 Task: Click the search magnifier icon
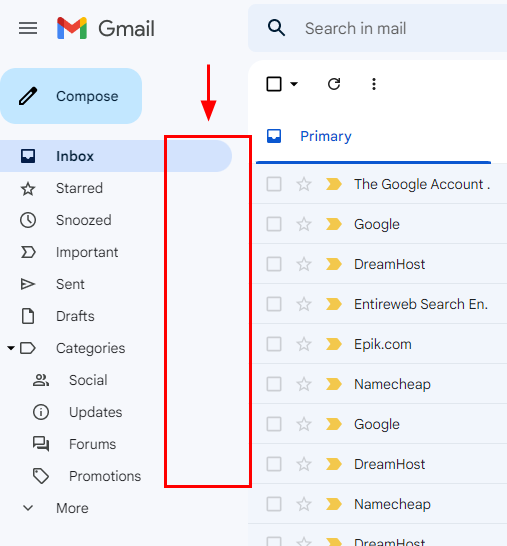click(276, 28)
